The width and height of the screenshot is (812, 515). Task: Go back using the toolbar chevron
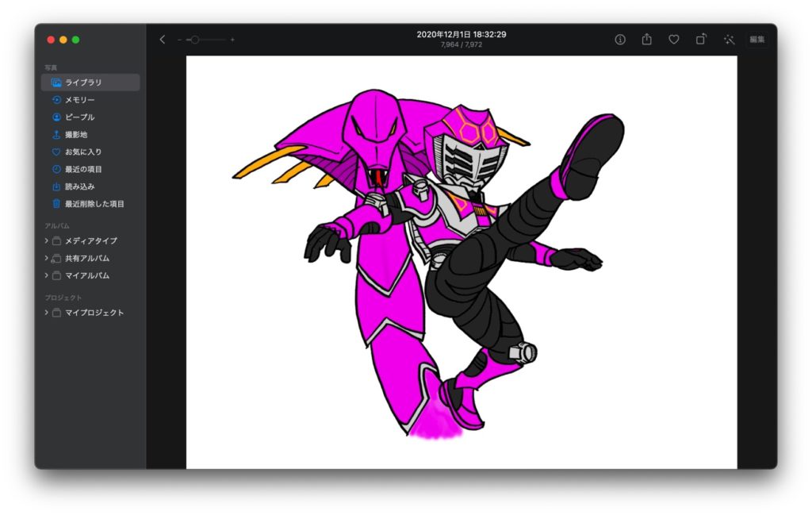pyautogui.click(x=162, y=40)
